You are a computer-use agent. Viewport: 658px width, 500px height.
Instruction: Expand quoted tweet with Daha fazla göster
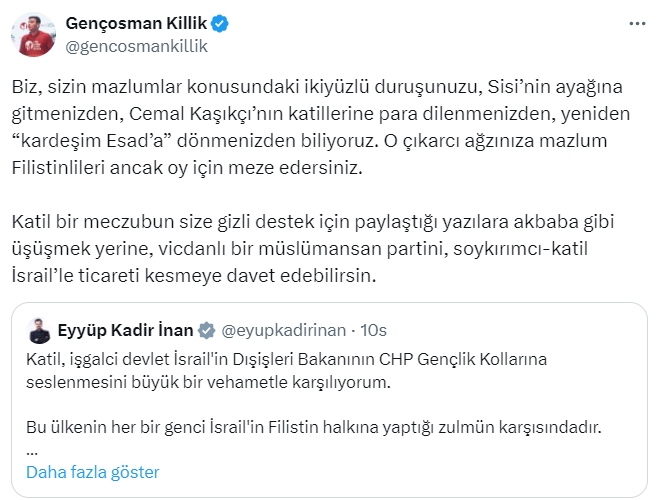tap(93, 471)
